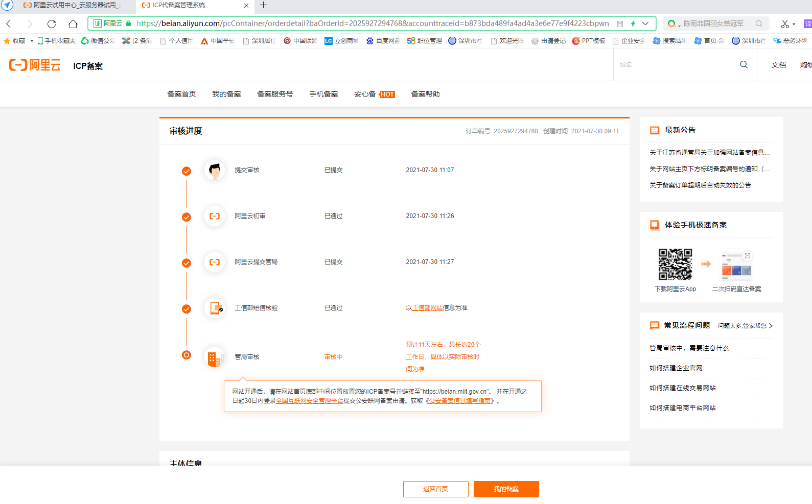The height and width of the screenshot is (504, 812).
Task: Open the 工信部网站 link
Action: 427,308
